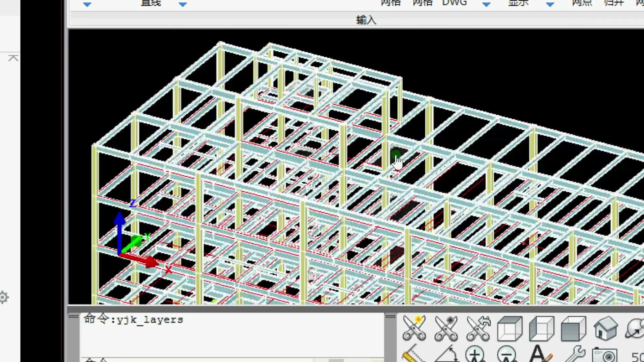Select the front-shaded cube view icon

tap(573, 328)
